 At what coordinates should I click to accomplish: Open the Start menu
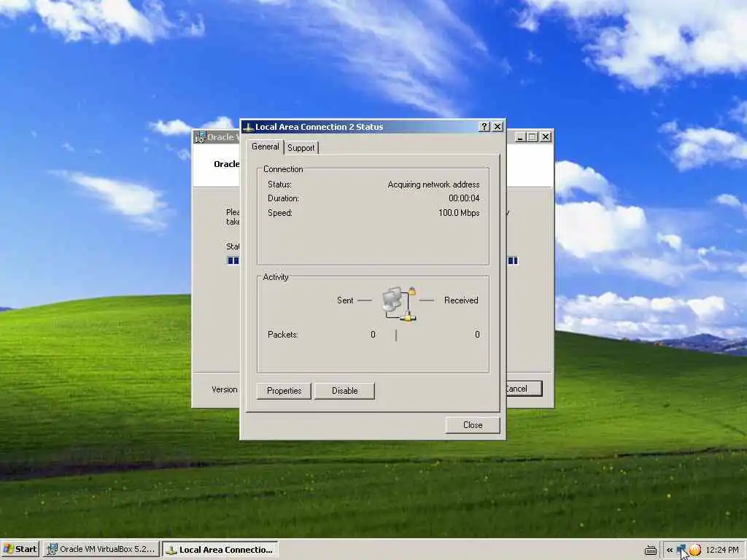point(20,549)
